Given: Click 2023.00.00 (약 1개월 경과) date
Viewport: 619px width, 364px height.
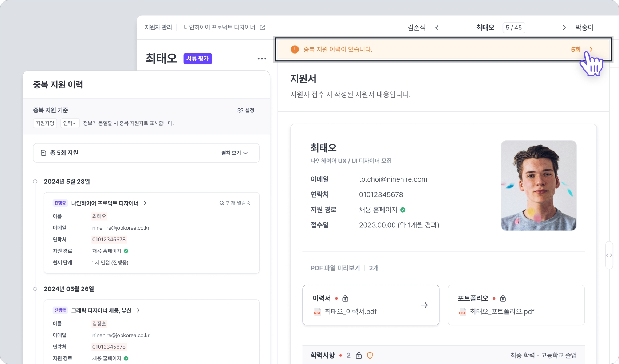Looking at the screenshot, I should tap(399, 225).
